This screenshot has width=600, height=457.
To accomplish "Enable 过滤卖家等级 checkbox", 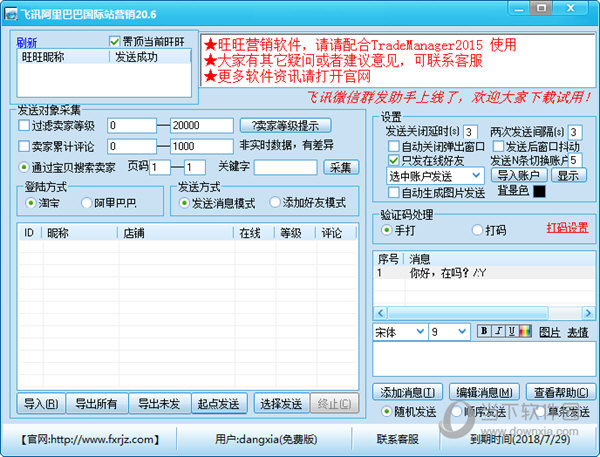I will (x=24, y=125).
